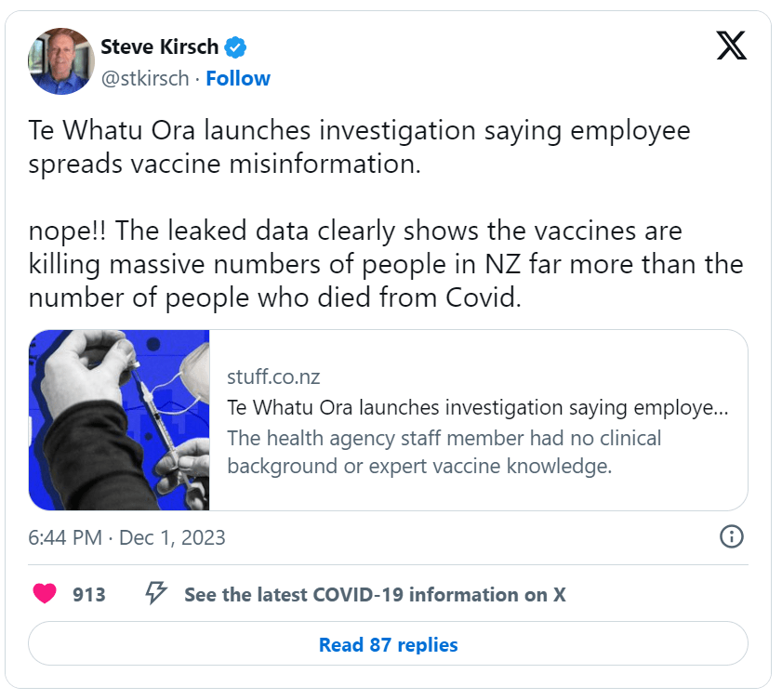Follow the stkirsch account
Viewport: 782px width, 700px height.
coord(238,78)
